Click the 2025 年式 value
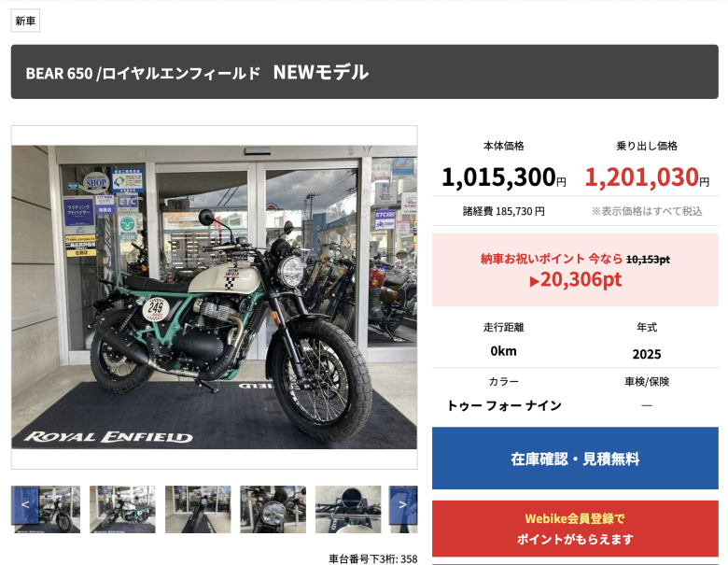The height and width of the screenshot is (565, 728). point(647,355)
